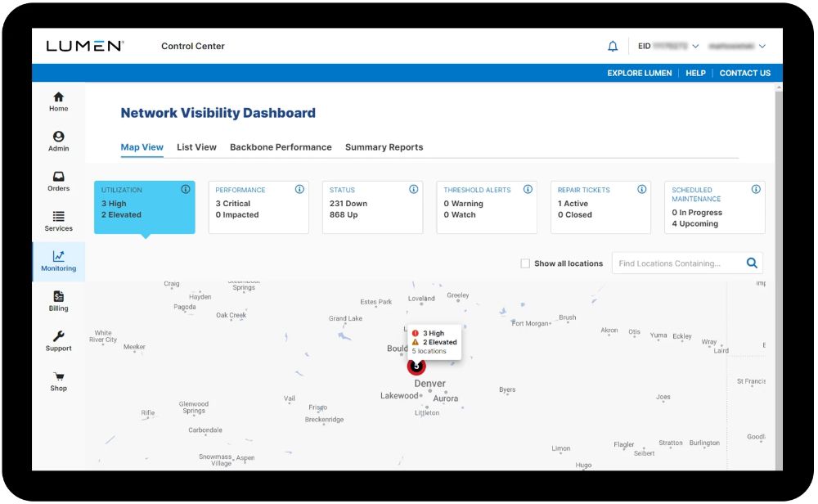Select the Scheduled Maintenance summary card
818x504 pixels.
[x=715, y=207]
